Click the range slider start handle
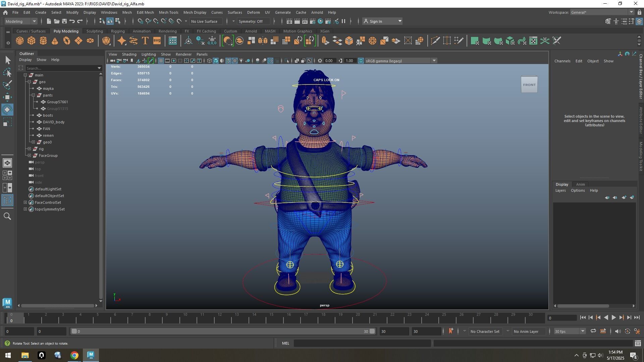Screen dimensions: 644x362 pyautogui.click(x=74, y=331)
